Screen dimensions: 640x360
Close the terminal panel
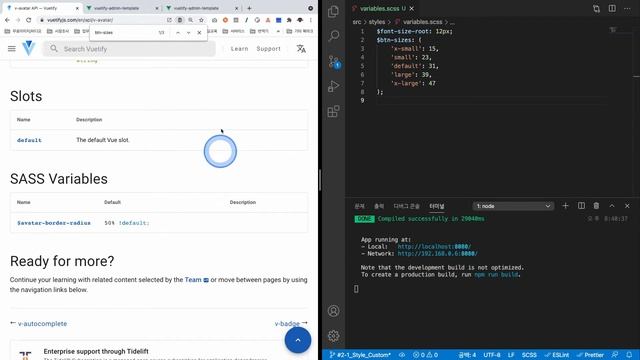click(627, 206)
